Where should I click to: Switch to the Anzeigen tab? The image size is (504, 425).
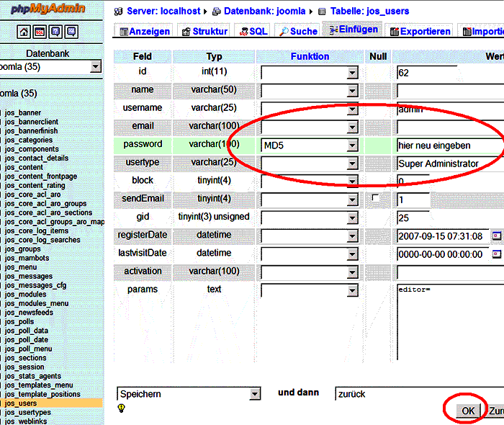pyautogui.click(x=144, y=31)
